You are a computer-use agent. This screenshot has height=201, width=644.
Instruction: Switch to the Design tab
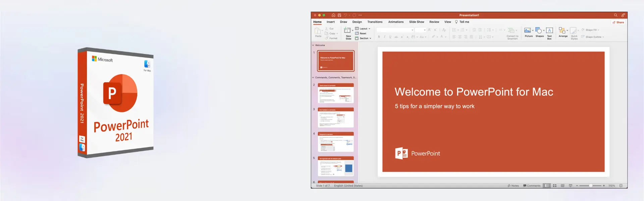click(x=357, y=22)
